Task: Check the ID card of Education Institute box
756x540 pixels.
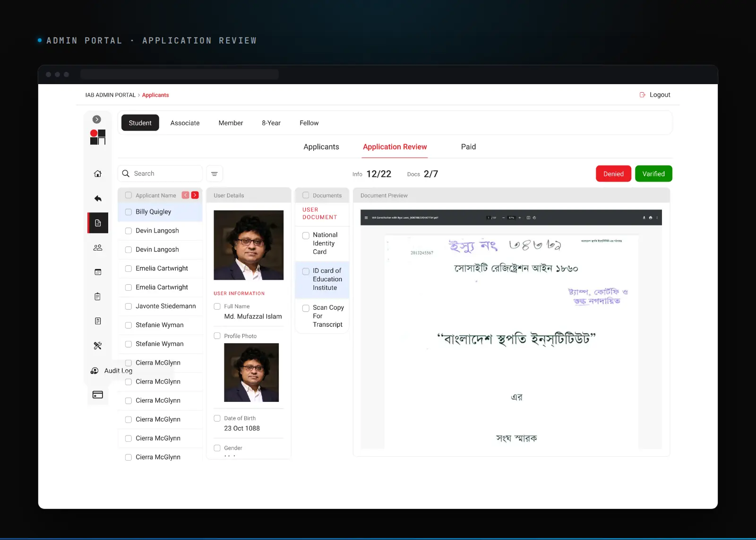Action: [306, 271]
